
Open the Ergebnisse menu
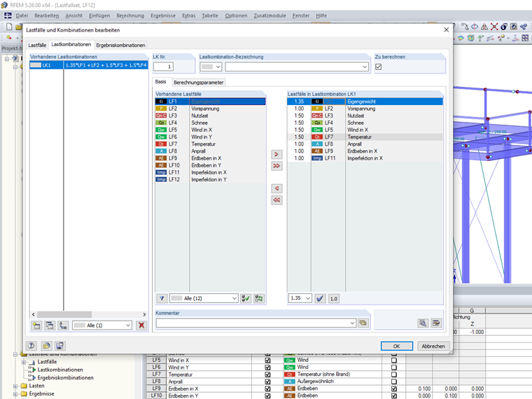pyautogui.click(x=163, y=15)
